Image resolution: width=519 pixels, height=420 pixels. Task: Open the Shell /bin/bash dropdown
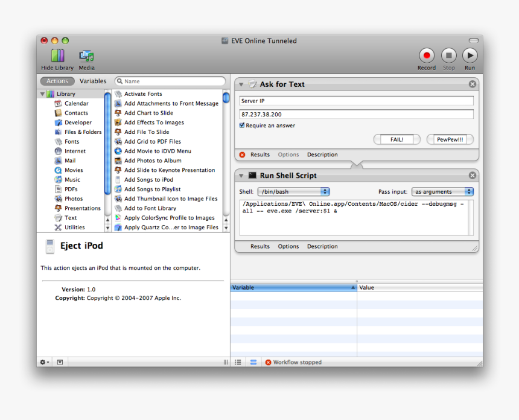point(293,192)
